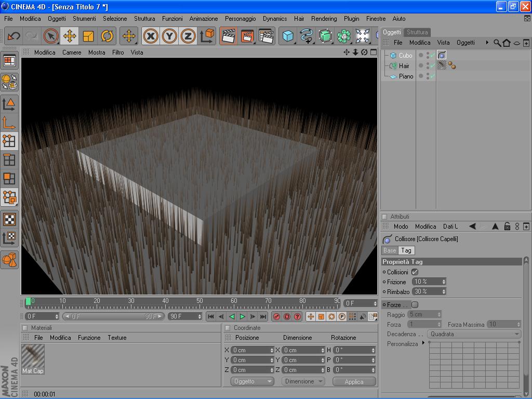
Task: Toggle the X axis lock
Action: tap(151, 36)
